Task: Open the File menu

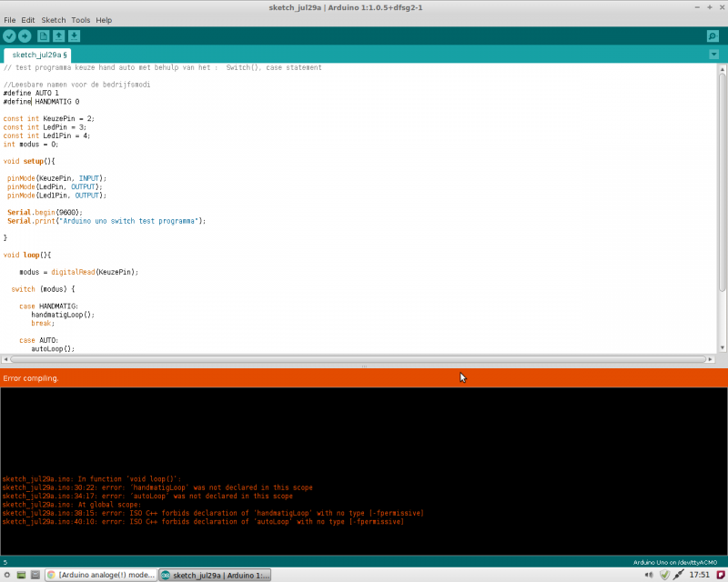Action: (x=10, y=20)
